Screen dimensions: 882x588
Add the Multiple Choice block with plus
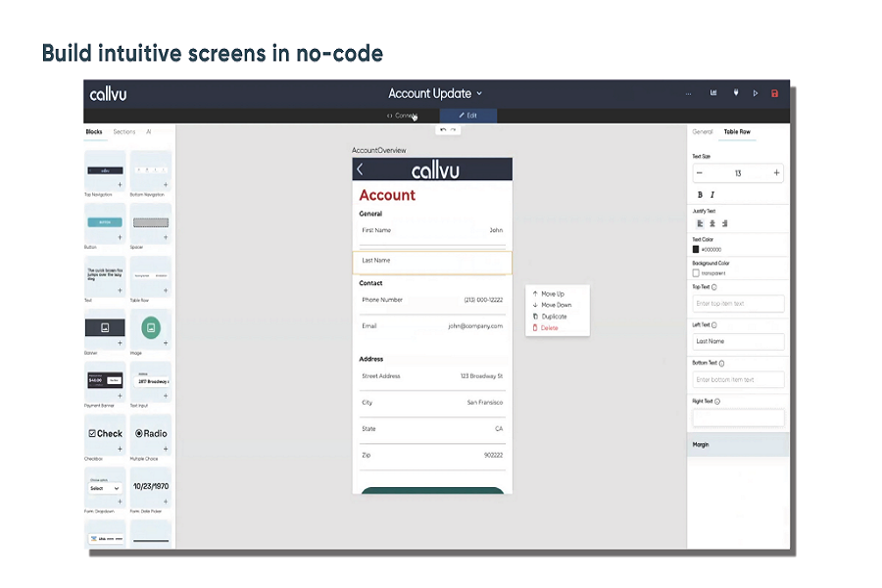point(166,449)
